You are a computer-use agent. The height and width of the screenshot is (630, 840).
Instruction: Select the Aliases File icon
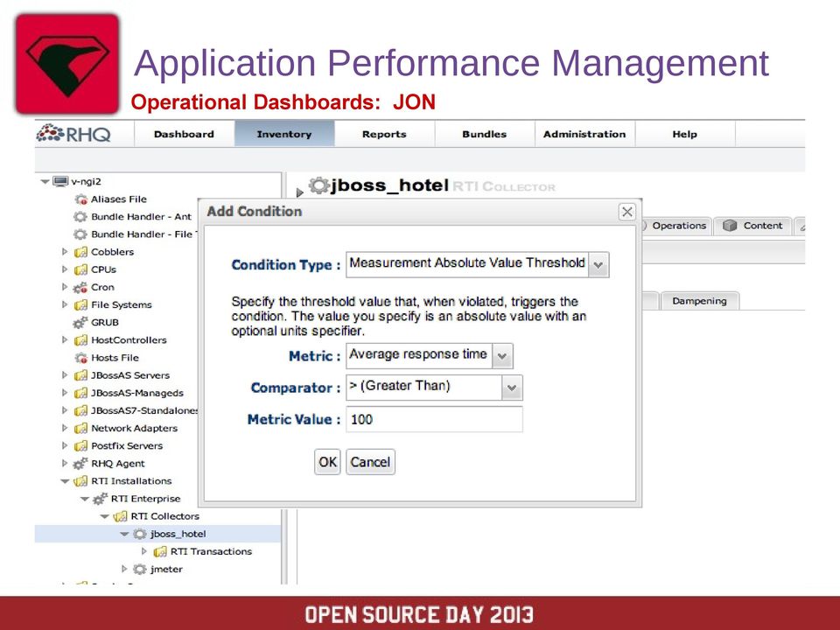(80, 199)
